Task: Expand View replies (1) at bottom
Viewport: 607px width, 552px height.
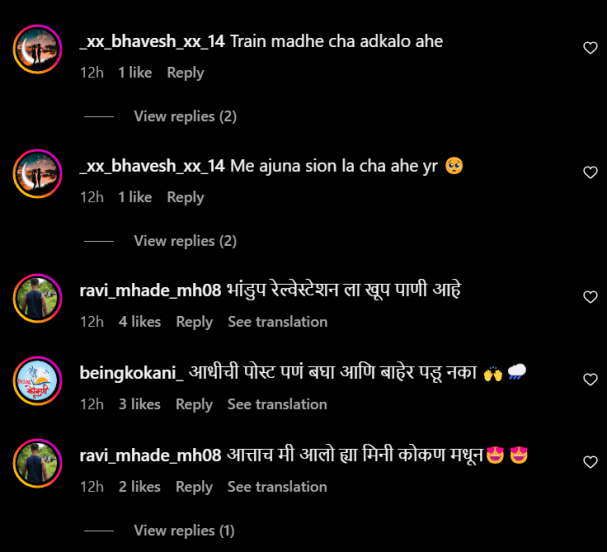Action: point(184,531)
